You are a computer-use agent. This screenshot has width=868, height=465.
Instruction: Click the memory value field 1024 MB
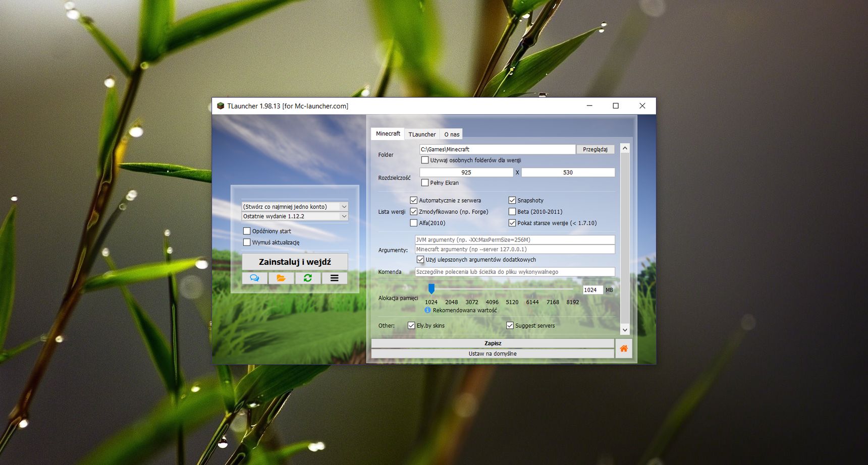pyautogui.click(x=592, y=290)
